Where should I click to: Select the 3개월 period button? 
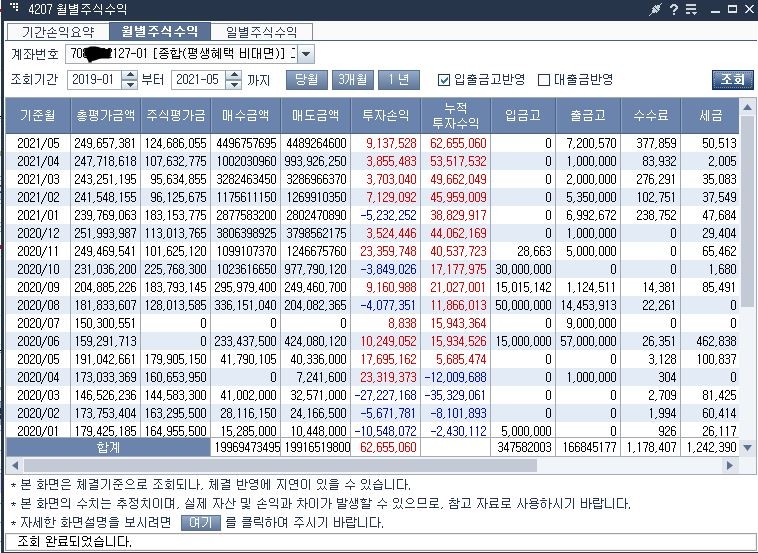pos(352,80)
